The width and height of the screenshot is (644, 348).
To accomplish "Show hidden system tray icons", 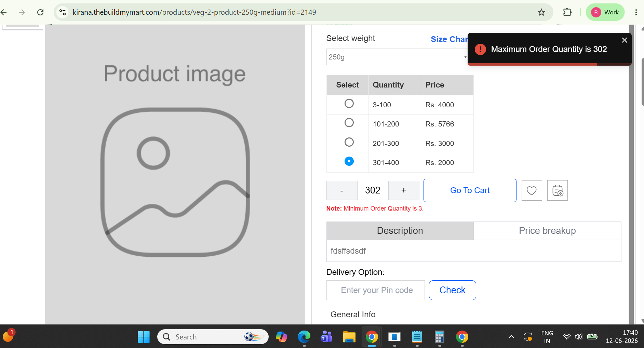I will [x=511, y=337].
